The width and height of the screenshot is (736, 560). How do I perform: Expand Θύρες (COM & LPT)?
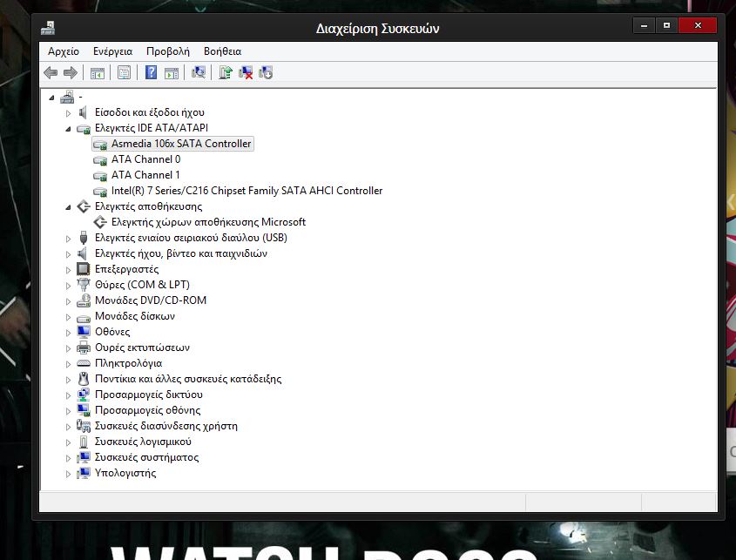[x=68, y=286]
